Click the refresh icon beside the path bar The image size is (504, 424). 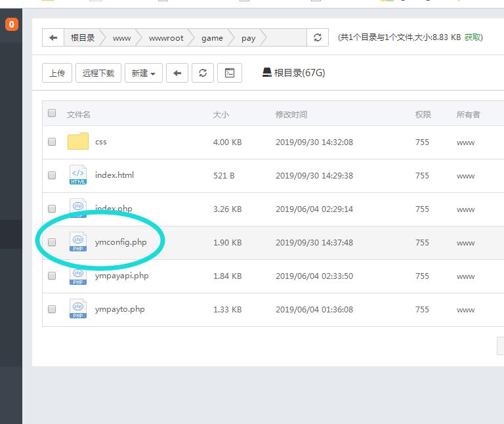[318, 38]
